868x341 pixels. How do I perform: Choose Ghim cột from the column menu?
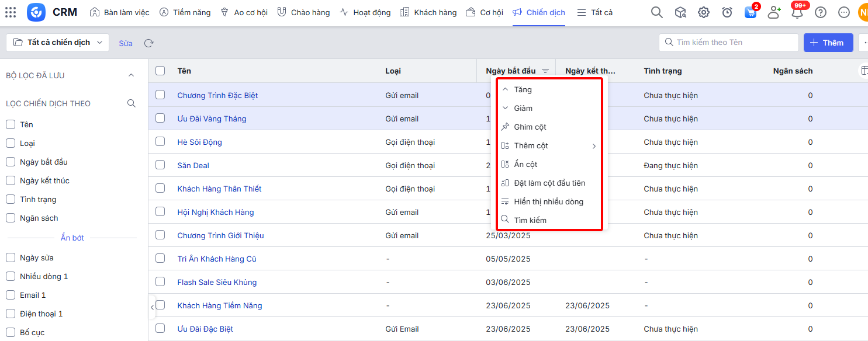pyautogui.click(x=530, y=127)
